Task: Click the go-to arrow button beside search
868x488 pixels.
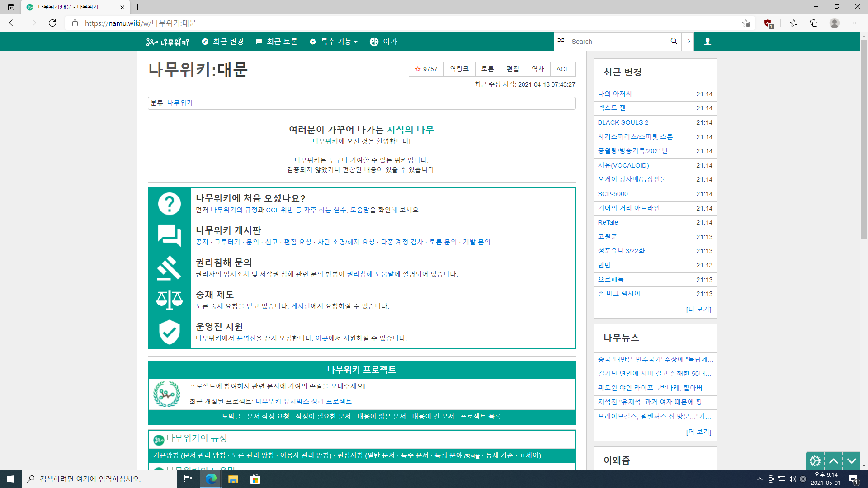Action: (x=688, y=41)
